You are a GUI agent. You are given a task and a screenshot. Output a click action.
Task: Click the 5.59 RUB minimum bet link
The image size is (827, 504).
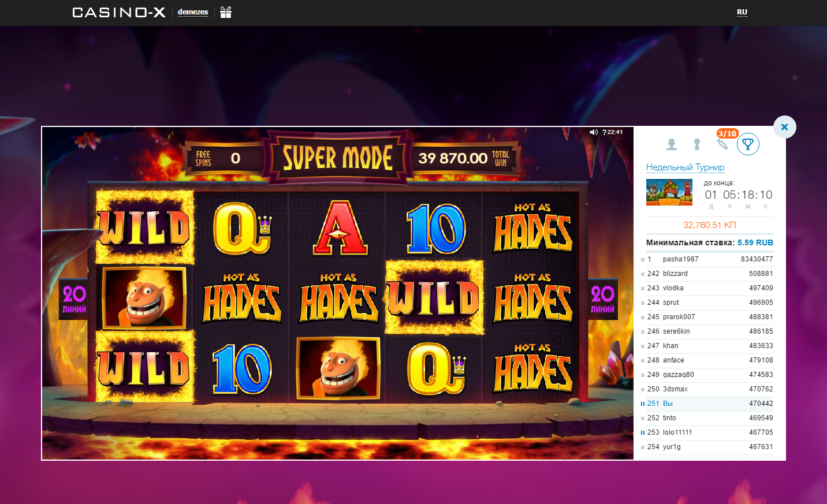(755, 242)
